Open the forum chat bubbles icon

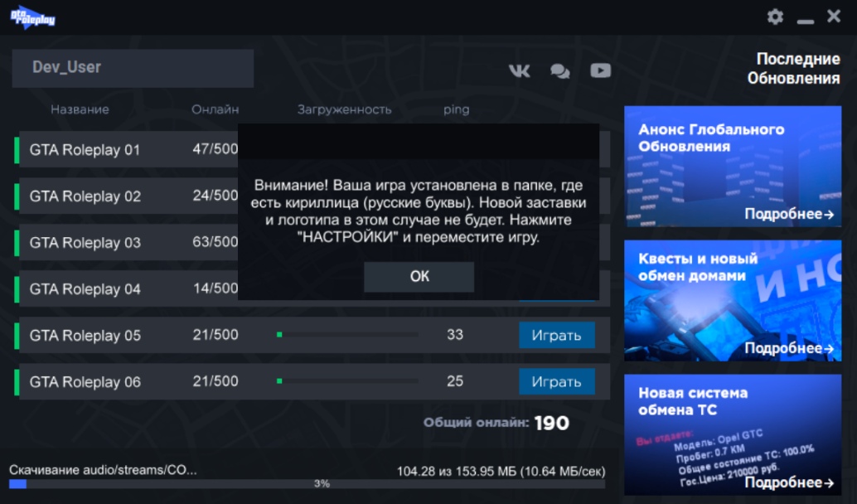click(559, 71)
